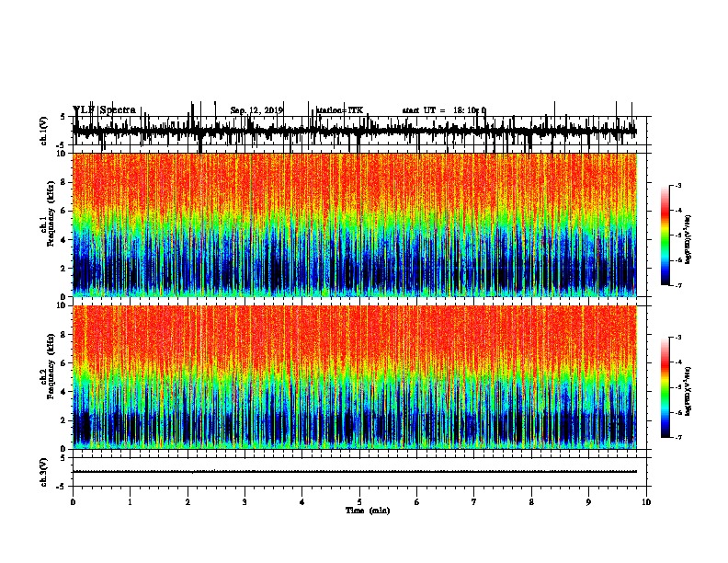
Task: Click the "station=ITK" label
Action: (339, 110)
